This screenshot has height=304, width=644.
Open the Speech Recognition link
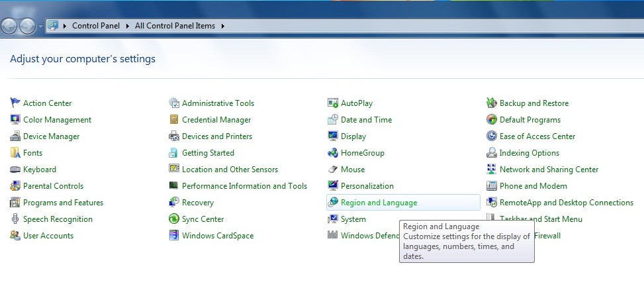click(x=58, y=219)
